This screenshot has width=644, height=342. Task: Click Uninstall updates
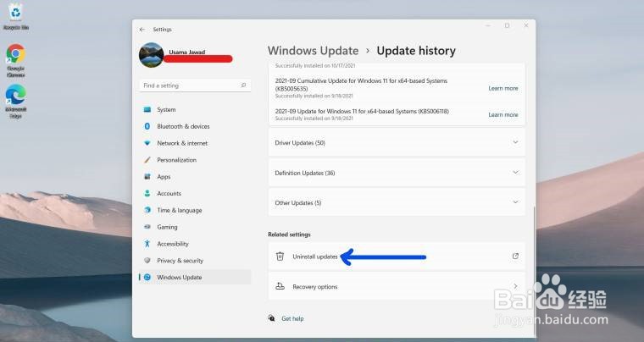[x=397, y=256]
